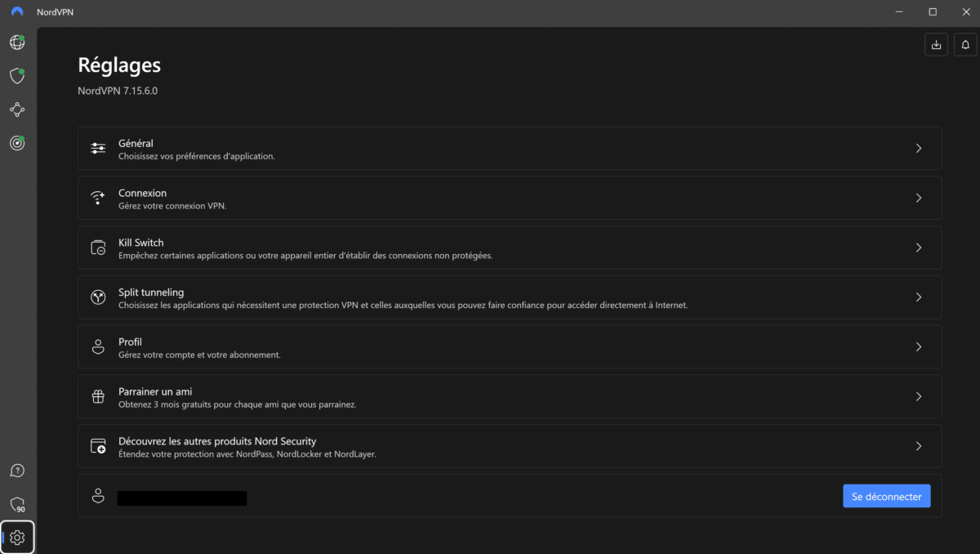This screenshot has height=554, width=980.
Task: Open the Split tunneling settings section
Action: 510,297
